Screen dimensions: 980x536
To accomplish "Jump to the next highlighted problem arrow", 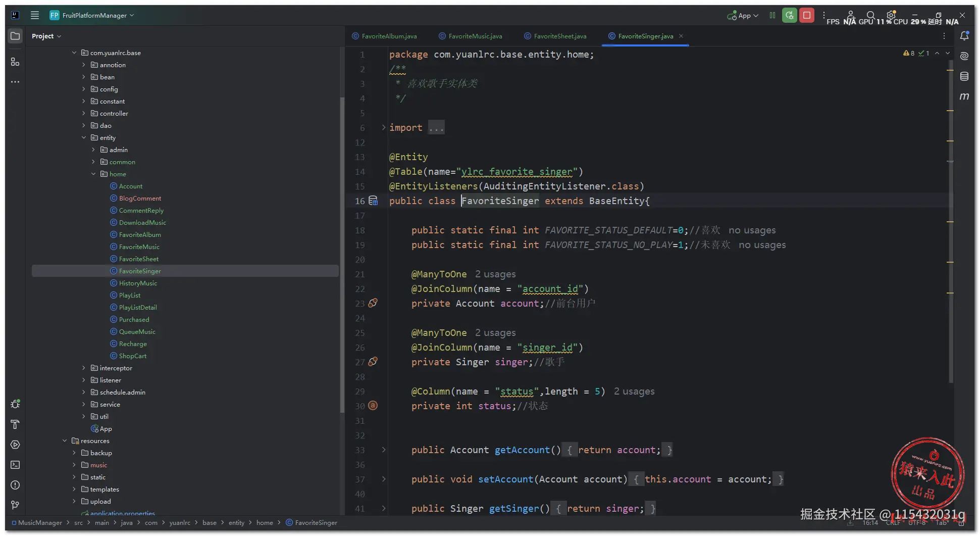I will [x=948, y=53].
